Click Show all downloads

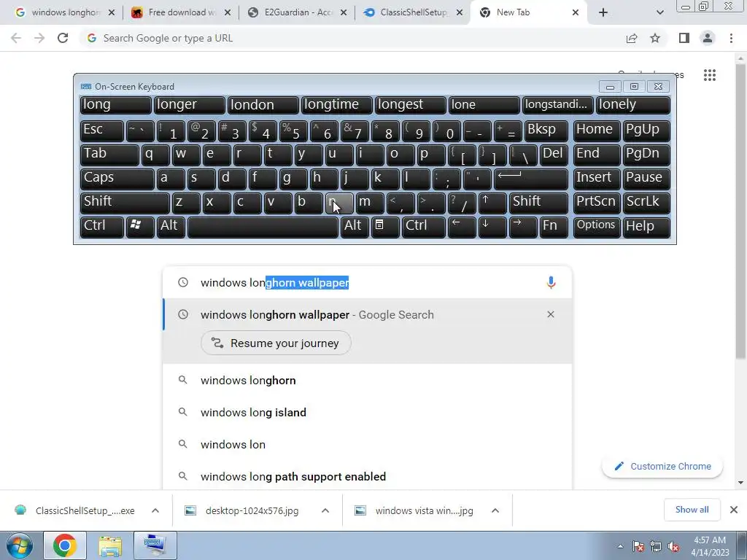[692, 510]
